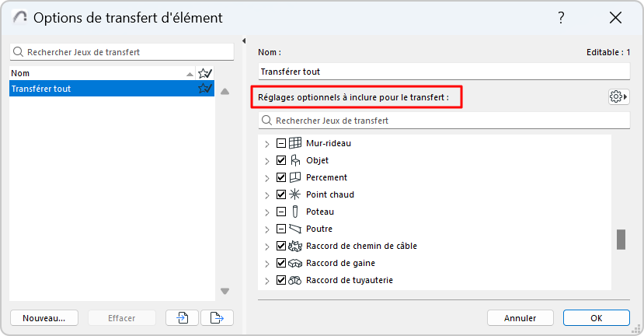This screenshot has width=644, height=336.
Task: Select the Transférer tout transfer set
Action: click(93, 89)
